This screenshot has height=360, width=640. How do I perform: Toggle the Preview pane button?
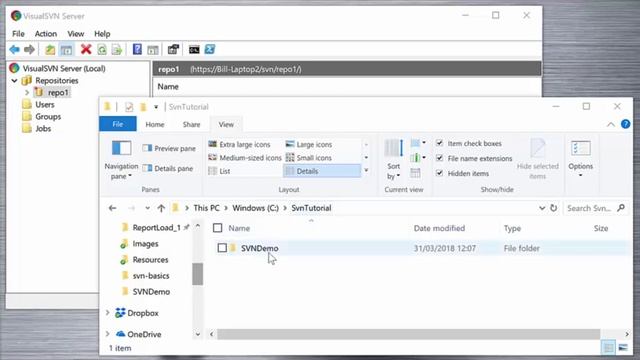click(x=169, y=149)
